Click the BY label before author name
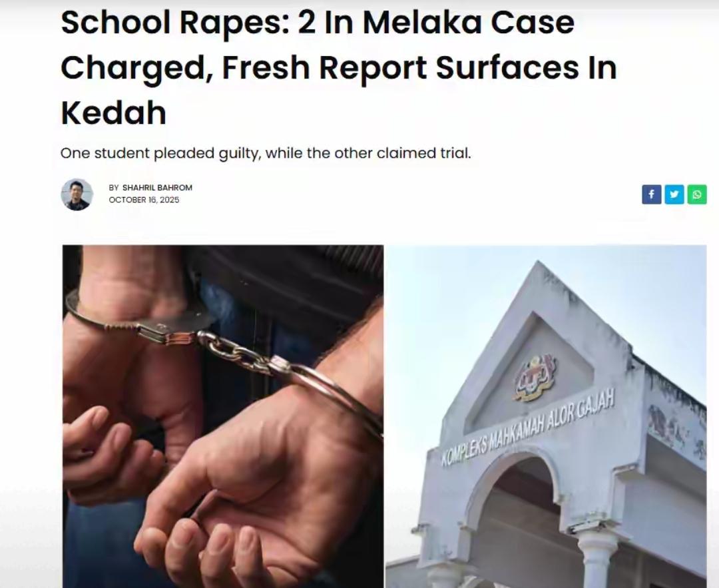The width and height of the screenshot is (719, 588). pyautogui.click(x=114, y=188)
